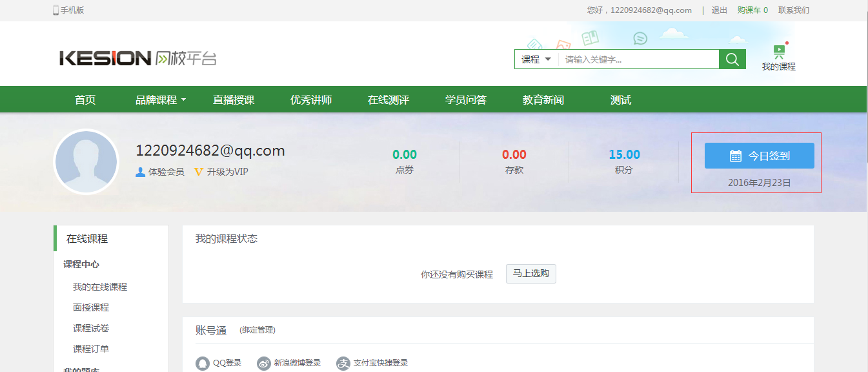This screenshot has width=868, height=372.
Task: Click the QQ登录 penguin icon
Action: pyautogui.click(x=203, y=364)
